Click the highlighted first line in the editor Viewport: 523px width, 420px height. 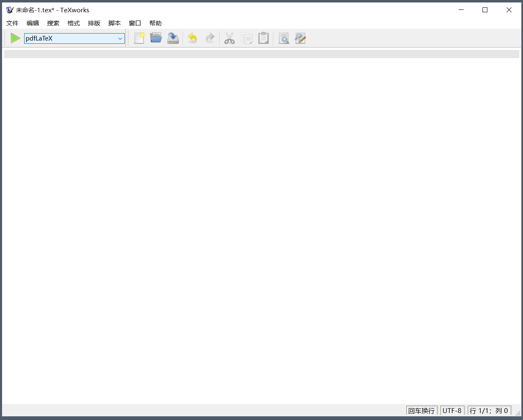[x=261, y=54]
